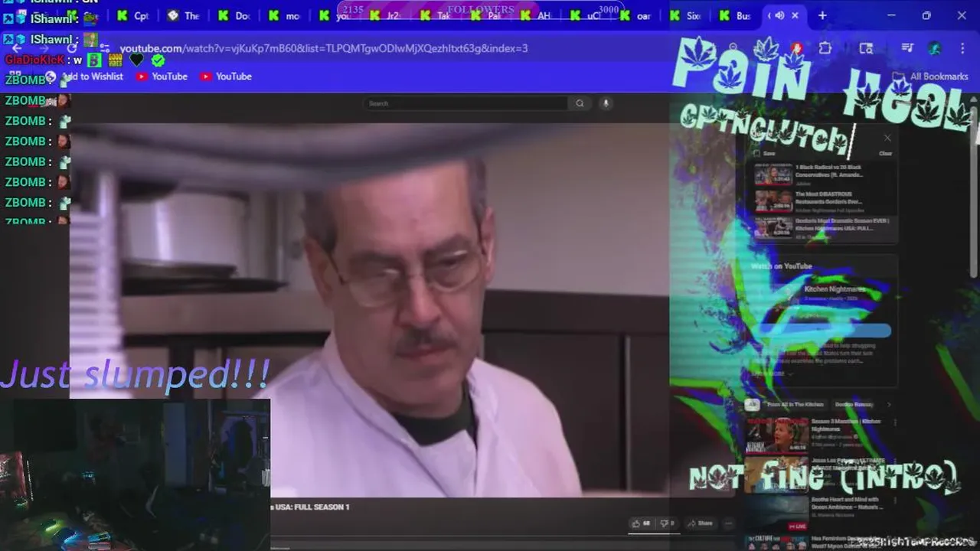Screen dimensions: 980x551
Task: Click the red extension icon in toolbar
Action: click(796, 48)
